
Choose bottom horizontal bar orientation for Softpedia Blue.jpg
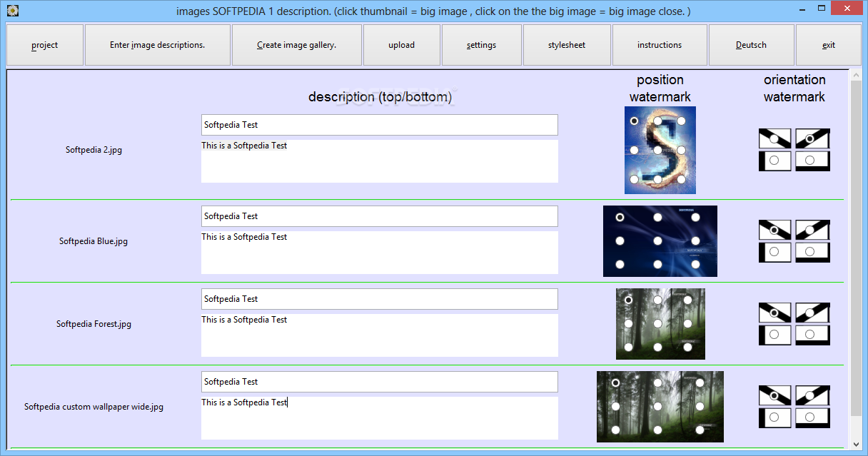point(809,252)
